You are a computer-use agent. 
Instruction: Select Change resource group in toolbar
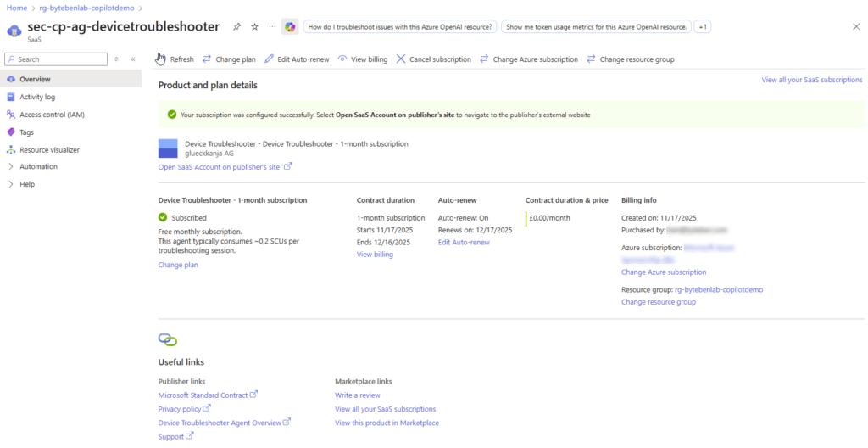(x=630, y=59)
